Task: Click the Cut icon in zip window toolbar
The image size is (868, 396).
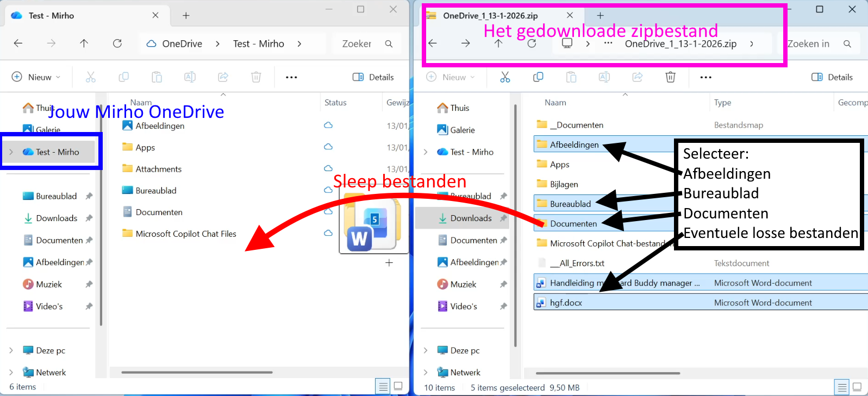Action: [x=505, y=77]
